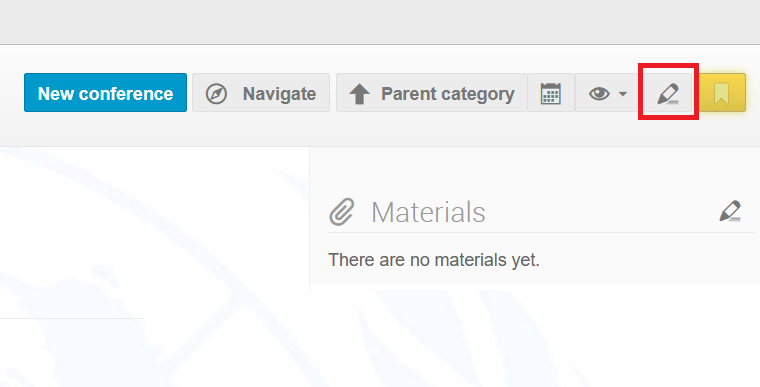Image resolution: width=760 pixels, height=387 pixels.
Task: Click blank toolbar space left of New conference
Action: pyautogui.click(x=12, y=93)
